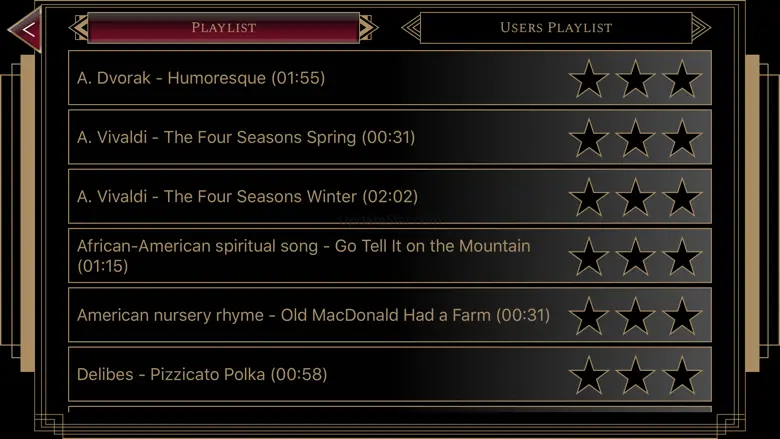Switch to the Playlist tab
The image size is (780, 439).
pyautogui.click(x=223, y=28)
